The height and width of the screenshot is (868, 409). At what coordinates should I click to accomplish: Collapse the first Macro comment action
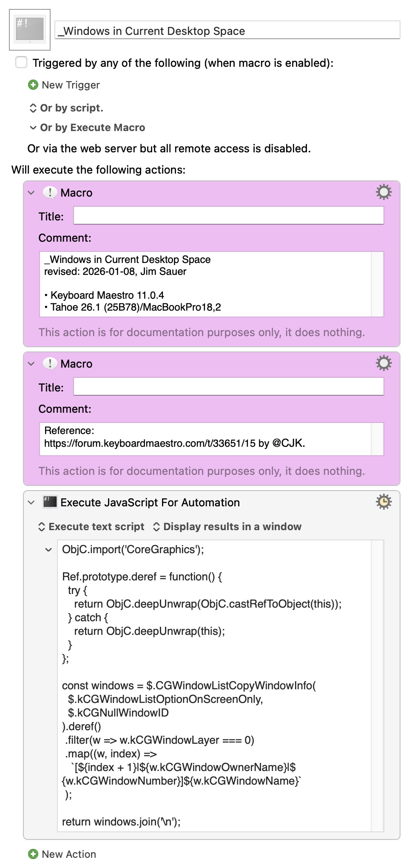click(31, 193)
